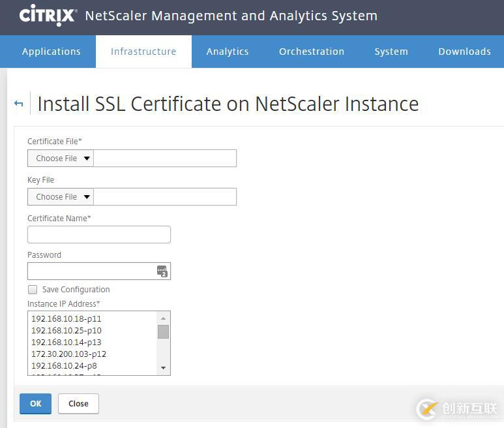Image resolution: width=504 pixels, height=428 pixels.
Task: Click the back arrow icon beside the page title
Action: tap(19, 104)
